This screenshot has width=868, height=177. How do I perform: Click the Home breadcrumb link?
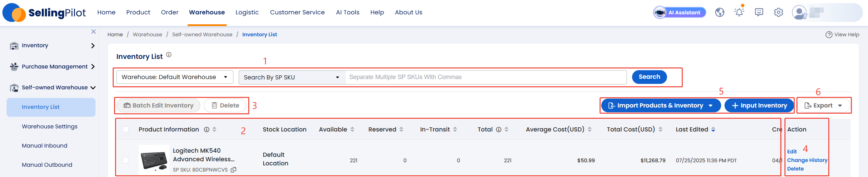pyautogui.click(x=115, y=35)
